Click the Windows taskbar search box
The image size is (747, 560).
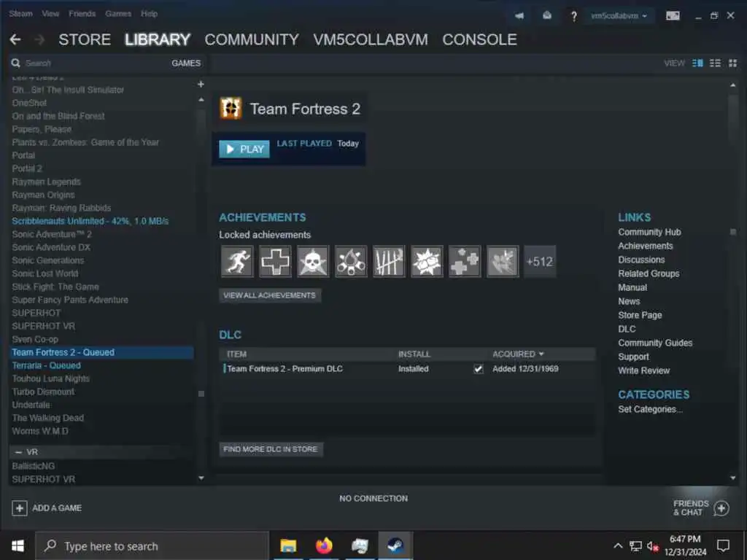click(152, 545)
